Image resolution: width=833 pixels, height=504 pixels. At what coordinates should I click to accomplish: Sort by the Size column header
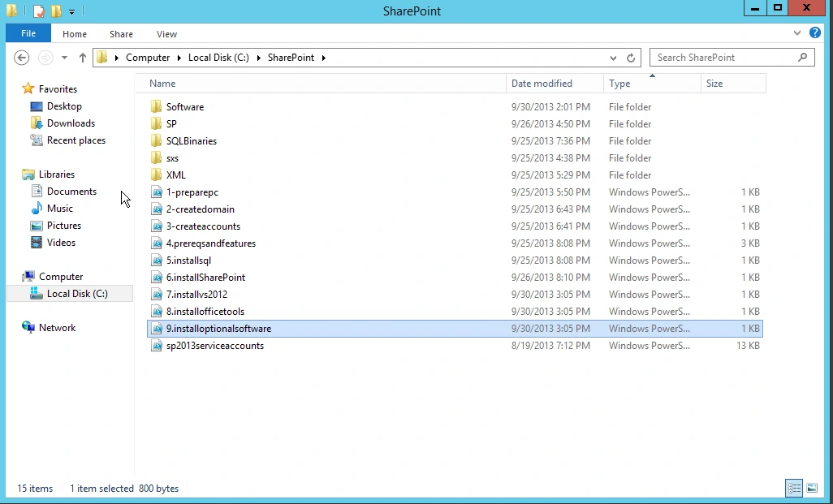734,84
